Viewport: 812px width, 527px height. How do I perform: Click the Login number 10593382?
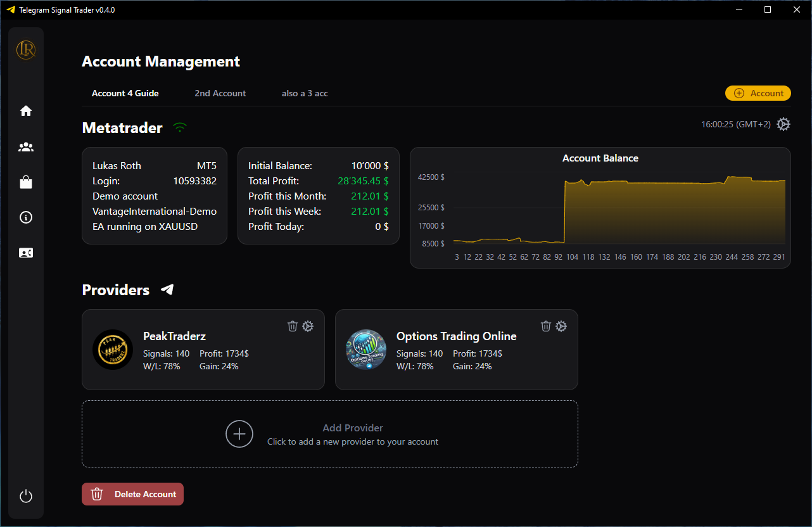click(x=195, y=181)
